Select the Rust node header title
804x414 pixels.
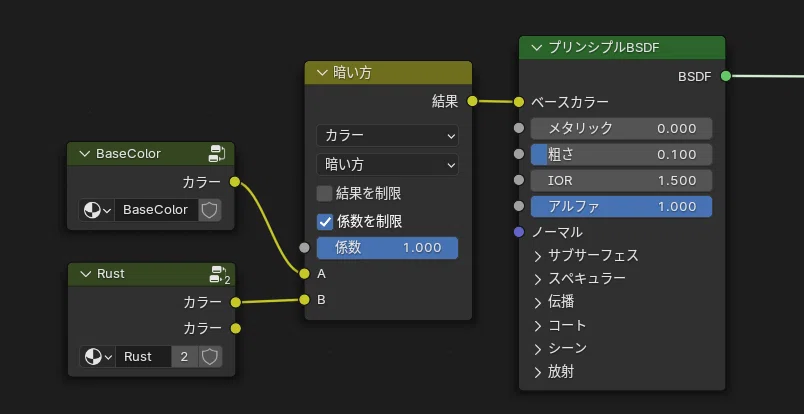(x=111, y=274)
